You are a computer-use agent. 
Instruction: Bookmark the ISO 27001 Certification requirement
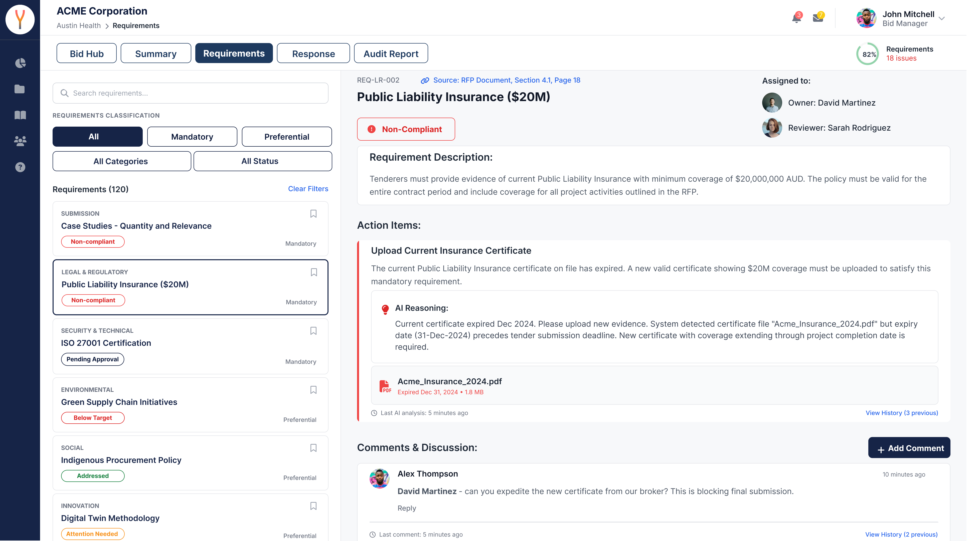(313, 331)
